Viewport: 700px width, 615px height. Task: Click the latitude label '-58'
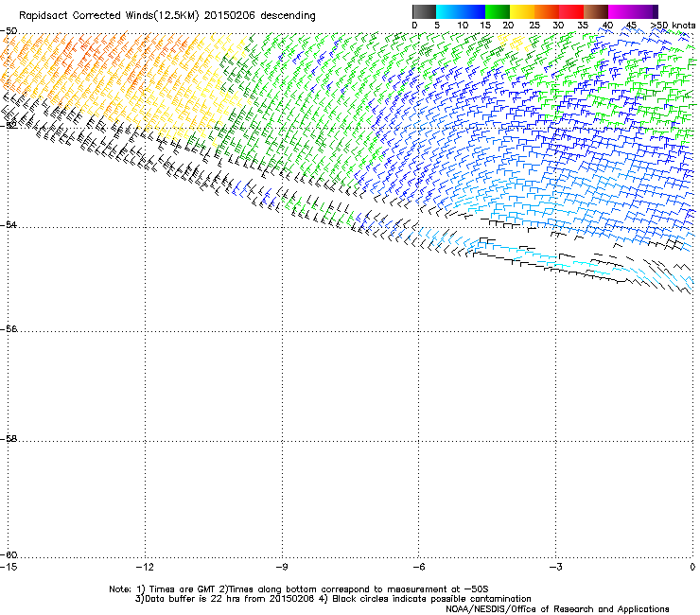click(9, 439)
